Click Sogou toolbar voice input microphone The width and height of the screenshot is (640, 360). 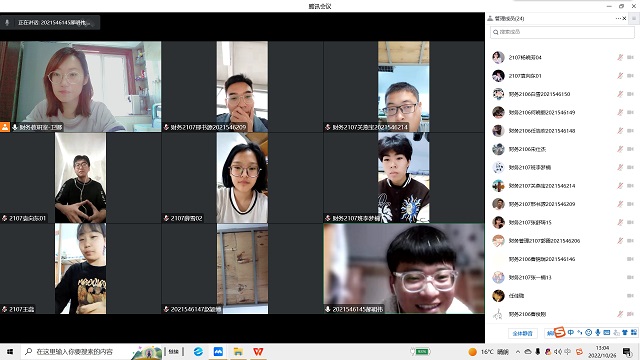pos(598,333)
